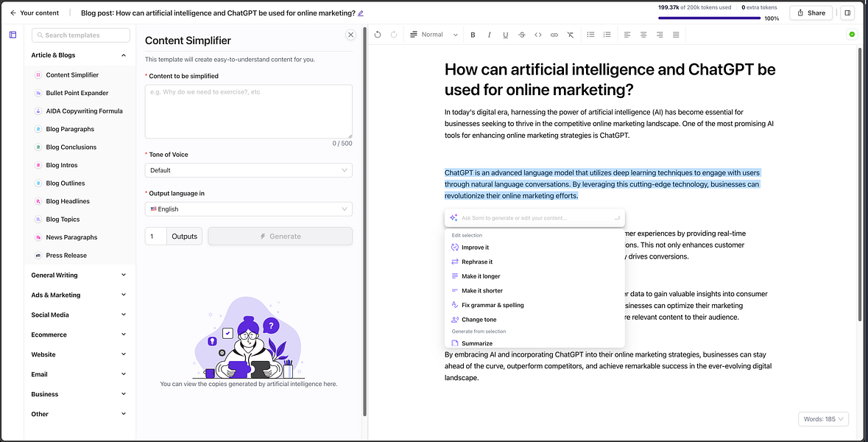Click the Content to be simplified textbox
This screenshot has height=442, width=868.
point(248,111)
